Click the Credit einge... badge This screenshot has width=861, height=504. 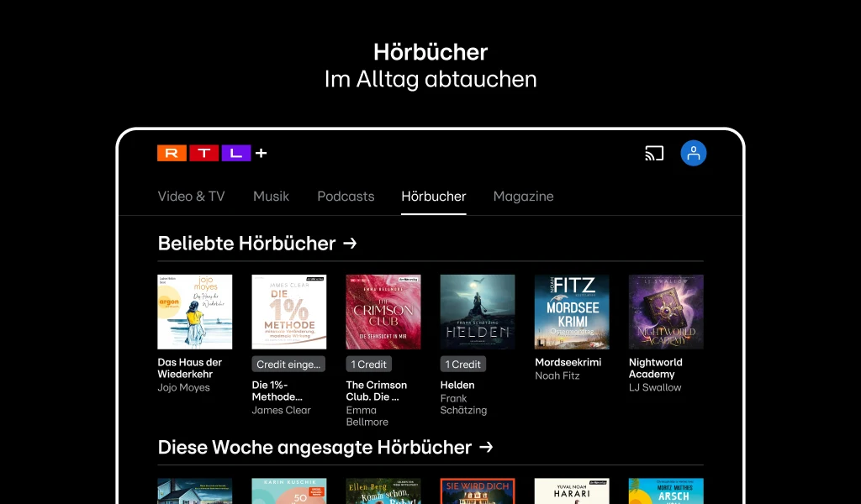(x=289, y=365)
